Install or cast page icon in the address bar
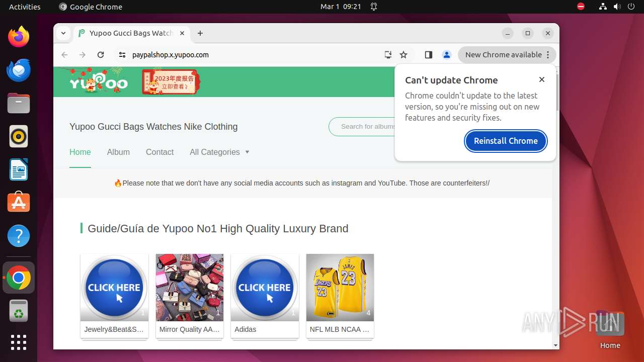Image resolution: width=644 pixels, height=362 pixels. tap(388, 55)
